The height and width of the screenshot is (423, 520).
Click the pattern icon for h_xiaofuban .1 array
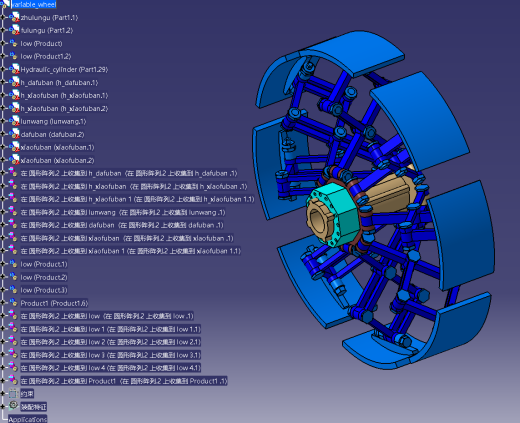tap(13, 186)
